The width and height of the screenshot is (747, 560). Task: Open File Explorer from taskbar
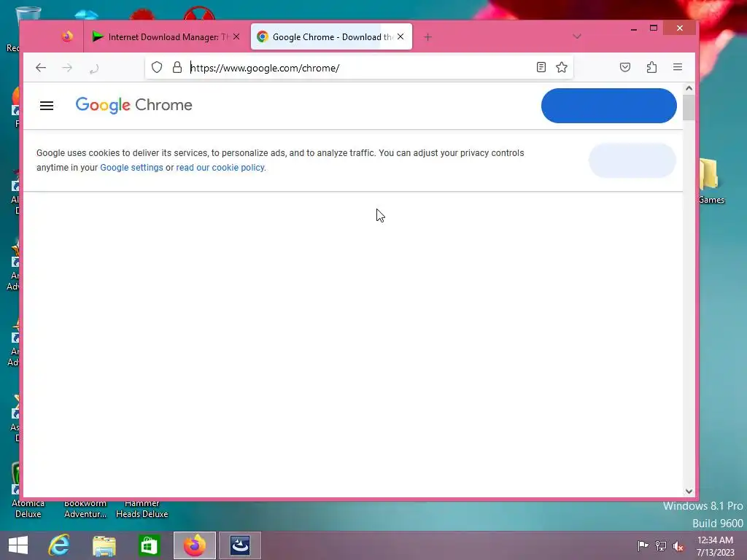[x=104, y=545]
